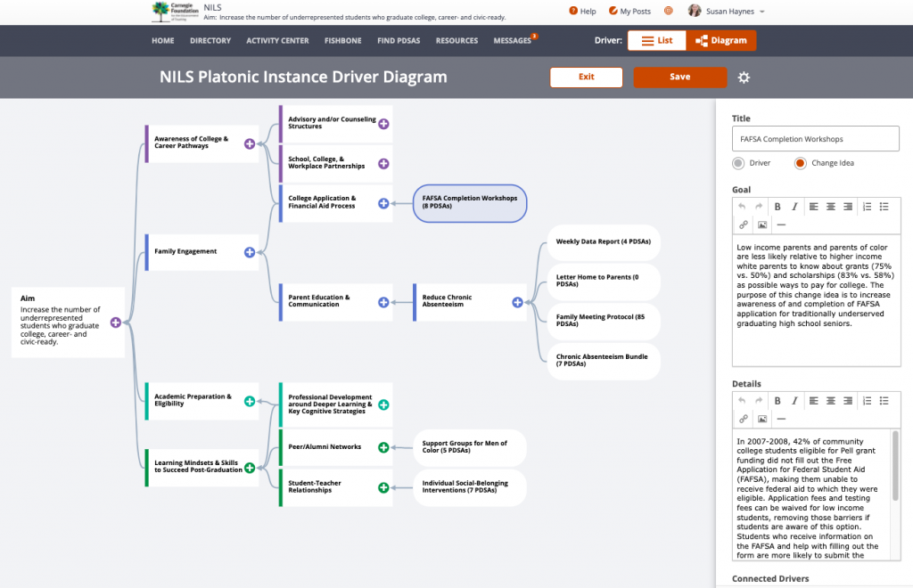Insert bulleted list in the Goal editor

(x=884, y=207)
